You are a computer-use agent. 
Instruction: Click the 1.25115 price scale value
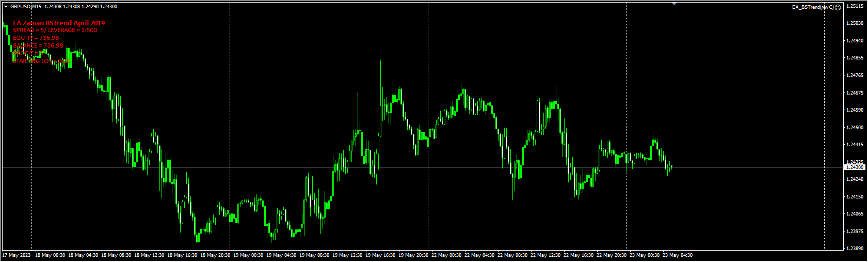(856, 6)
